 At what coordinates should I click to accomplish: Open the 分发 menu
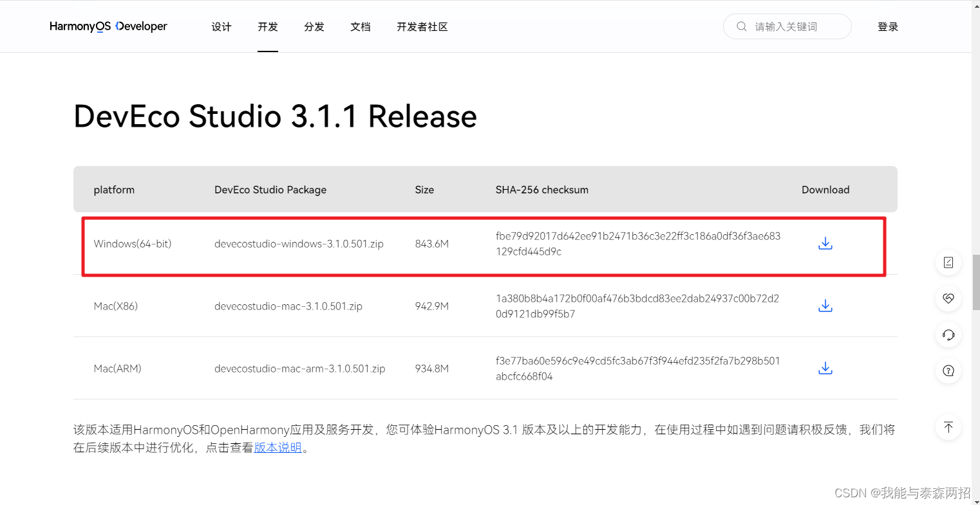[314, 26]
